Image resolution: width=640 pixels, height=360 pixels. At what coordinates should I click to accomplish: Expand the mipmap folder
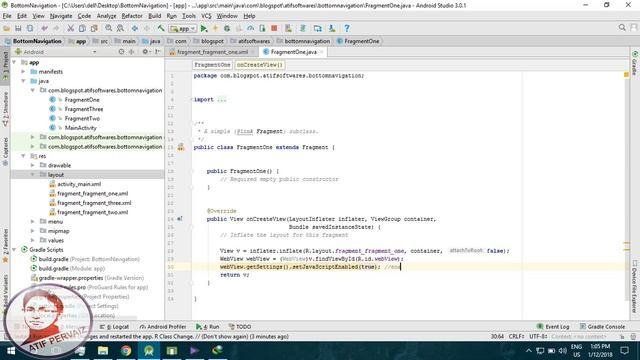[x=33, y=231]
